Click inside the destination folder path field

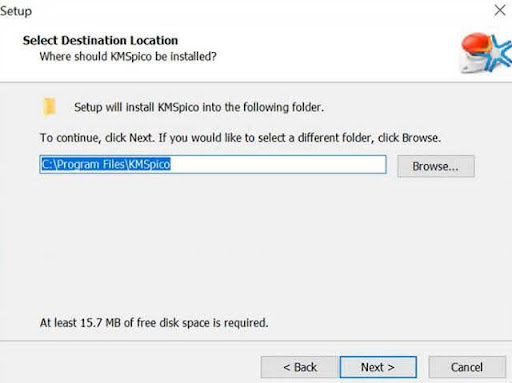pyautogui.click(x=213, y=164)
